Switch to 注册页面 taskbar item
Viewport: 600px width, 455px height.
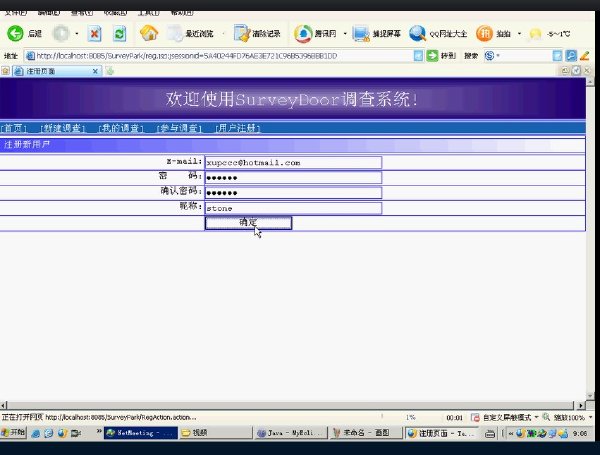pyautogui.click(x=441, y=433)
